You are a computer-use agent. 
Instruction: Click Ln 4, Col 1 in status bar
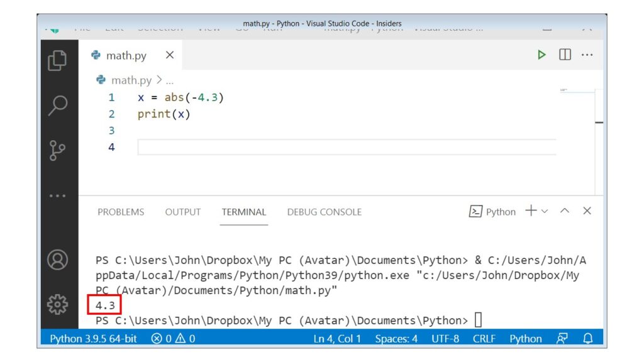click(337, 339)
